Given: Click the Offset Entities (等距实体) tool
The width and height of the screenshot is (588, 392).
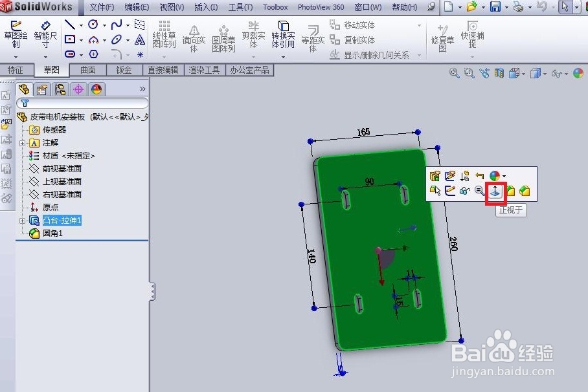Looking at the screenshot, I should tap(313, 39).
